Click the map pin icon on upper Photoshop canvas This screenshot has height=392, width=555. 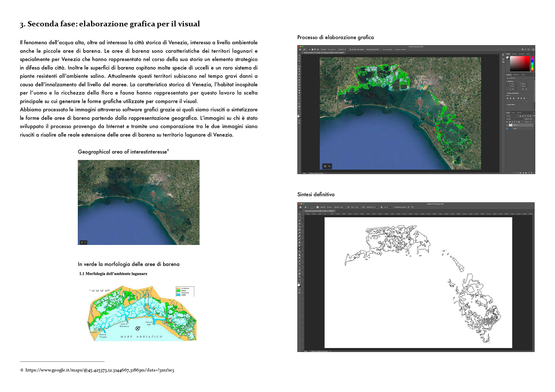(325, 166)
